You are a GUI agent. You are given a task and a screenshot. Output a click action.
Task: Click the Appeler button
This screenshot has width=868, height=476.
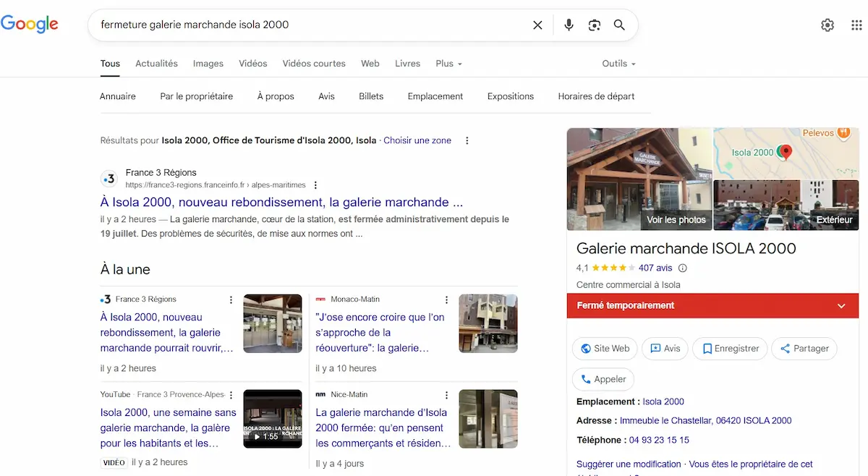click(x=603, y=379)
